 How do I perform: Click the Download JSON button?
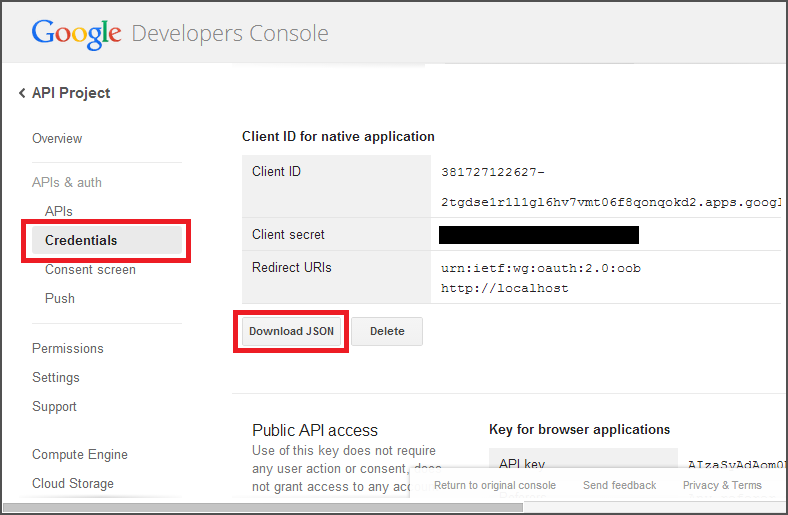click(291, 331)
